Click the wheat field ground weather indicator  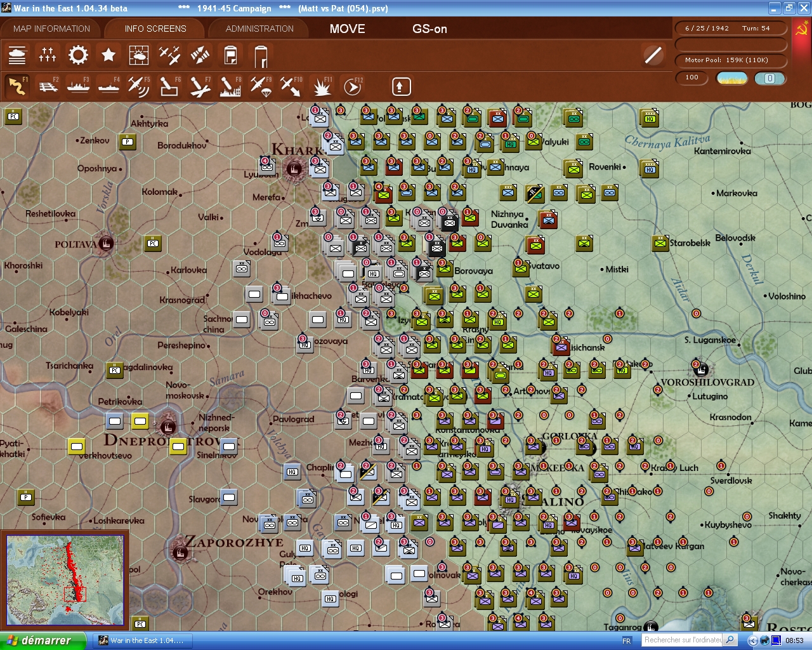[731, 78]
